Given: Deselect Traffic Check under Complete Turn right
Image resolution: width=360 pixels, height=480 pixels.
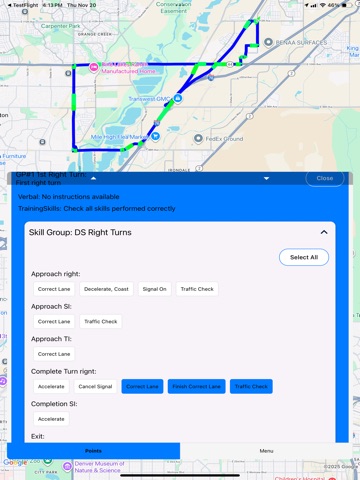Looking at the screenshot, I should [251, 386].
